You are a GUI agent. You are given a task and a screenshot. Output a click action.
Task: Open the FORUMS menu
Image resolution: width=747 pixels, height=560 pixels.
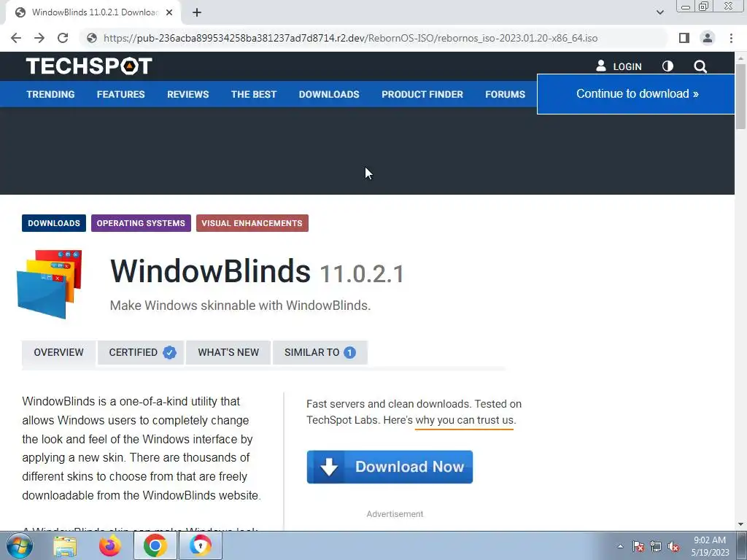pos(505,94)
